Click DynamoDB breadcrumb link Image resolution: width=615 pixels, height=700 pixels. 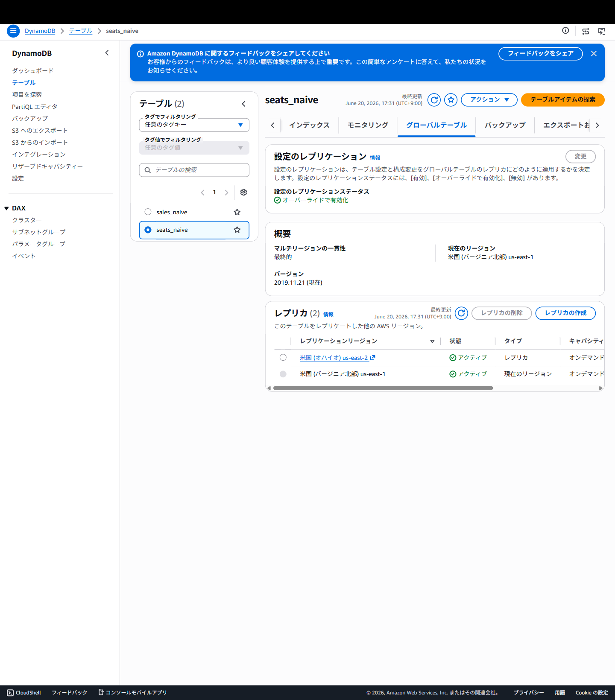(x=40, y=31)
